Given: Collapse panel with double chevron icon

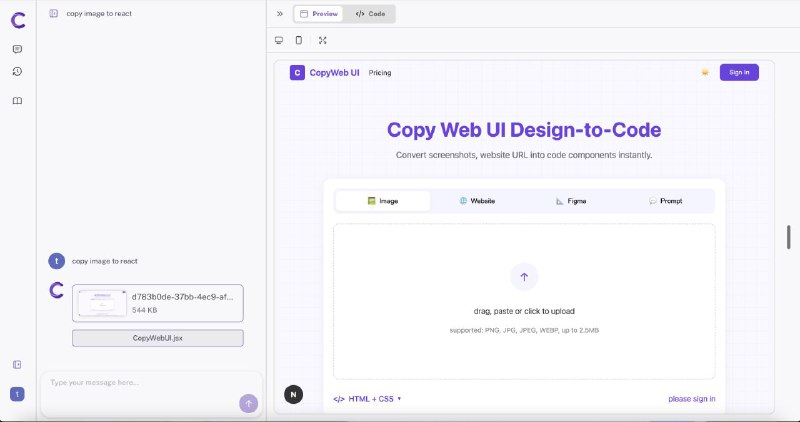Looking at the screenshot, I should (x=280, y=14).
